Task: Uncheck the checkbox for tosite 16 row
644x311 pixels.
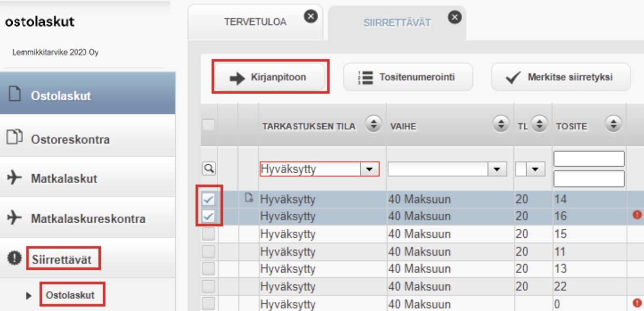Action: pyautogui.click(x=209, y=217)
